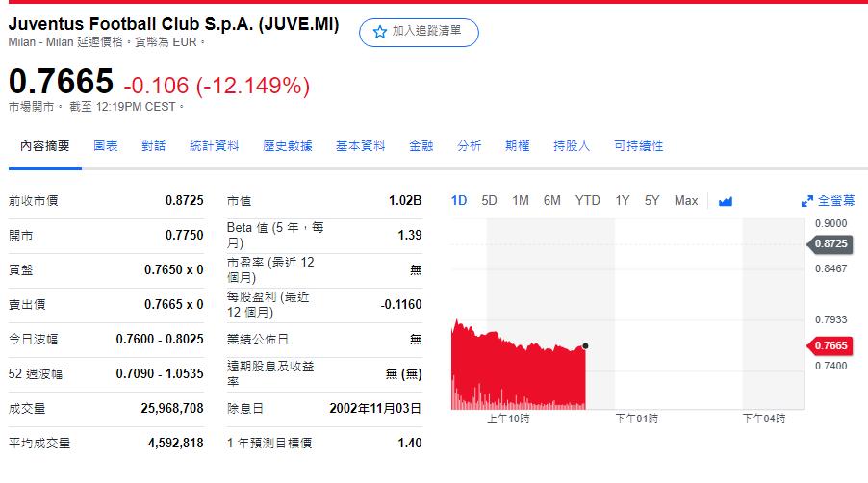Open the chart type area icon
The width and height of the screenshot is (868, 483).
[x=726, y=201]
